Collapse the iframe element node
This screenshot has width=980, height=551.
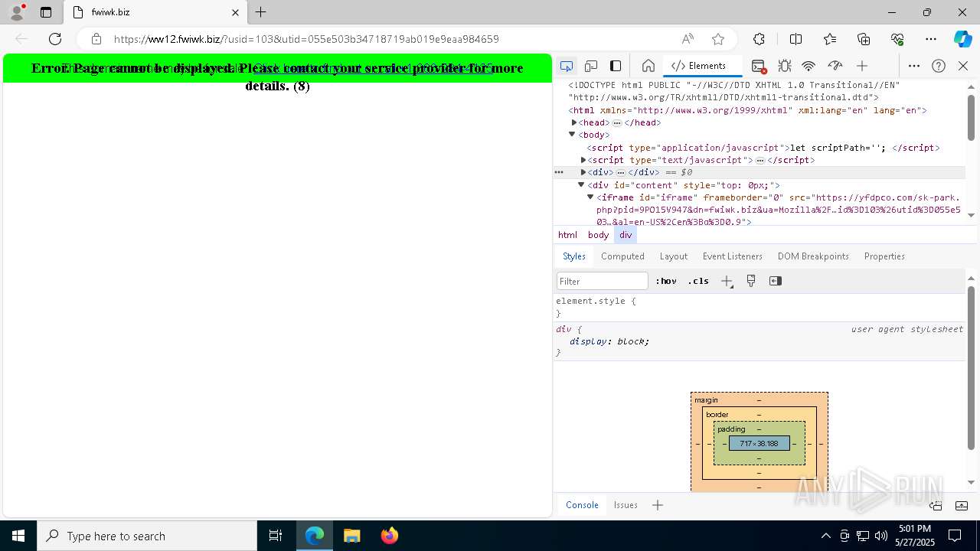click(590, 197)
